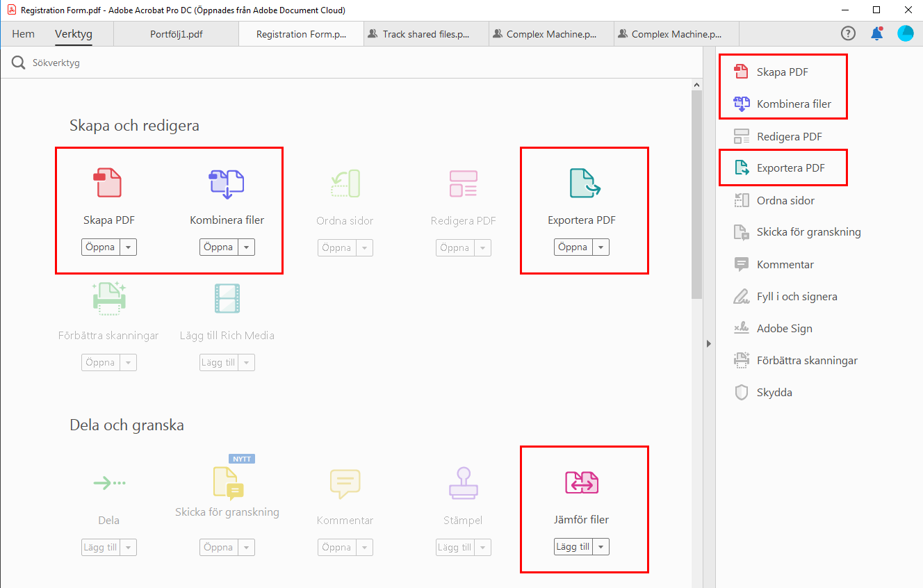Click the vertical scrollbar thumb in tools list
Screen dimensions: 923x588
click(696, 195)
